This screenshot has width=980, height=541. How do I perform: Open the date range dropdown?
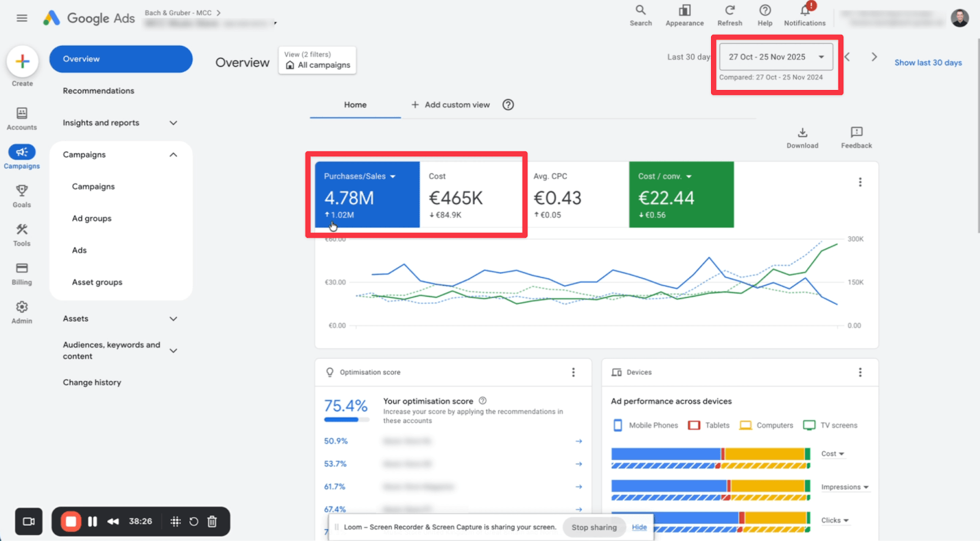776,57
